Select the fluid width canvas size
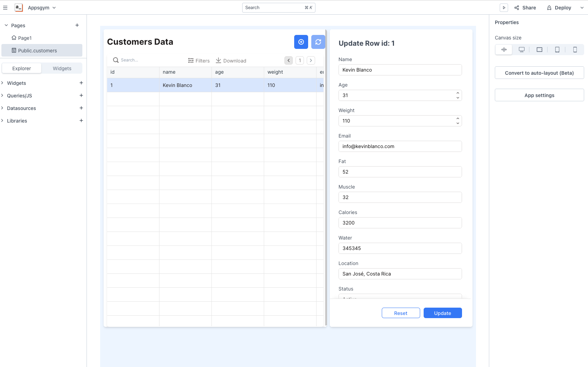 click(x=504, y=50)
